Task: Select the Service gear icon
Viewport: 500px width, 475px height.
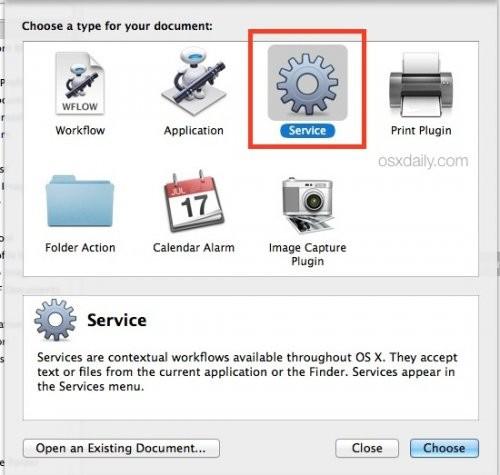Action: pos(307,83)
